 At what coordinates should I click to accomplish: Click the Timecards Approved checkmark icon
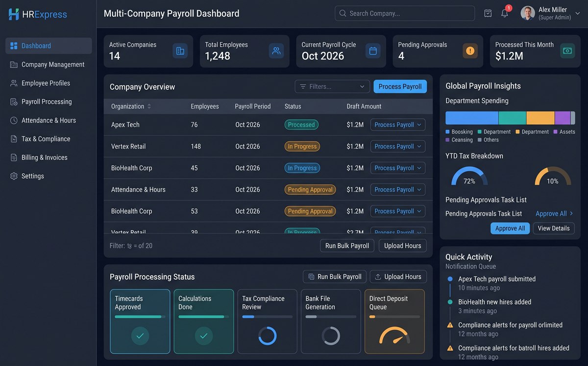(x=140, y=336)
